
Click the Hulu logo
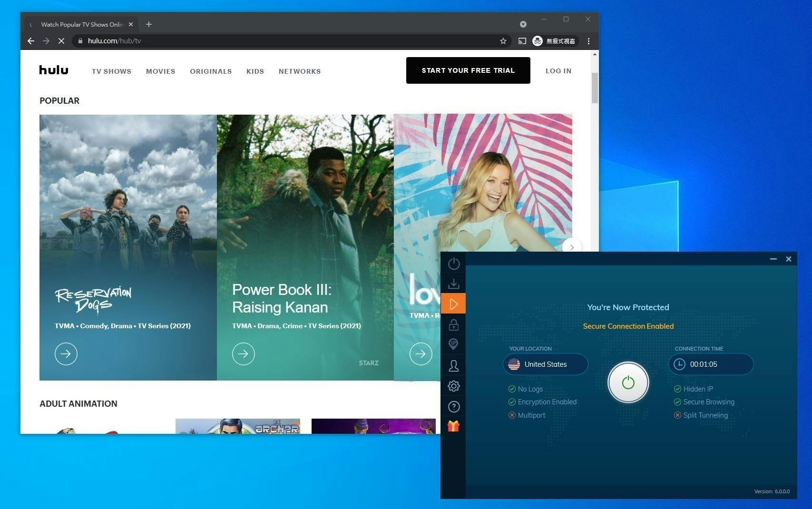pyautogui.click(x=54, y=70)
